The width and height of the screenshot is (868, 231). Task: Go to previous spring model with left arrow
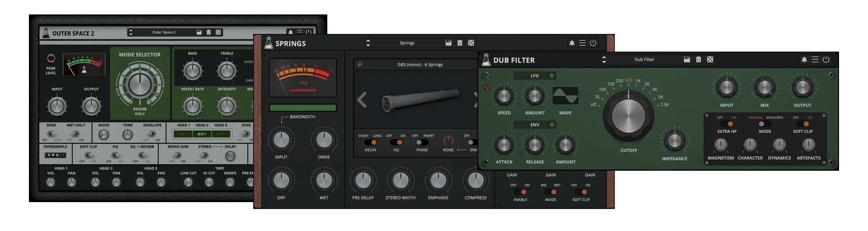362,100
